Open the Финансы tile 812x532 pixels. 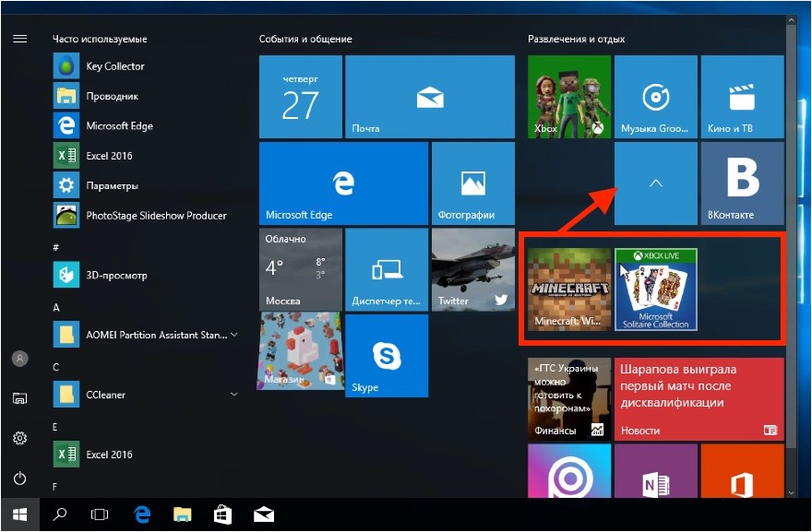569,399
